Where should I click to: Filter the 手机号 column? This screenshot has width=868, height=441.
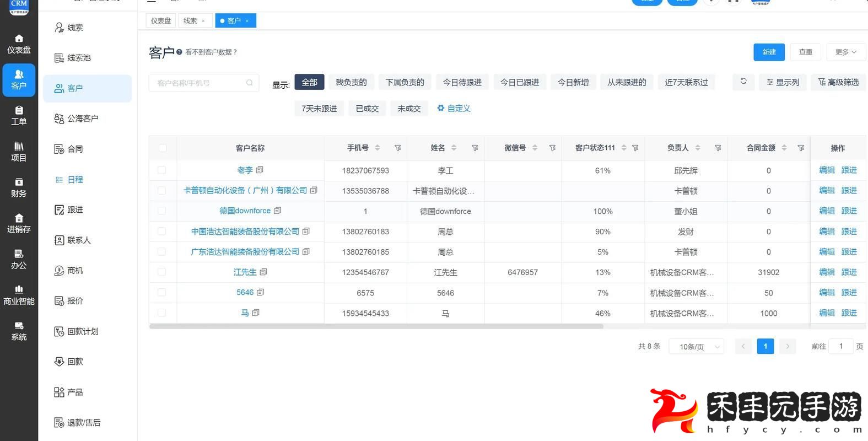(x=398, y=148)
